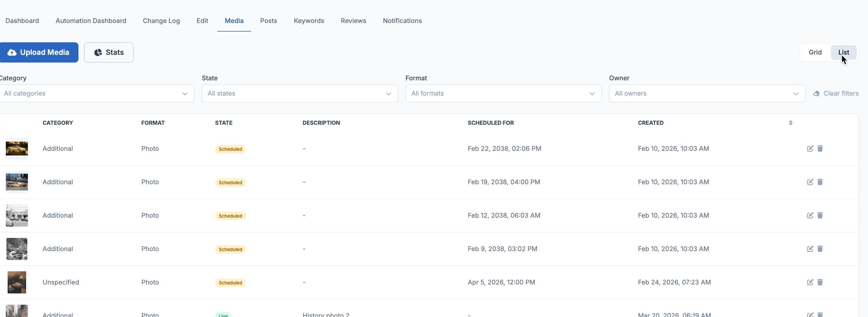868x317 pixels.
Task: Open the Category filter dropdown
Action: pos(97,93)
